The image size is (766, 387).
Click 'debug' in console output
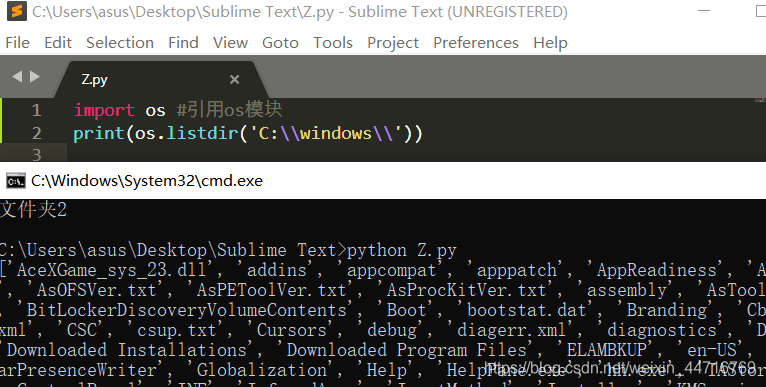391,330
